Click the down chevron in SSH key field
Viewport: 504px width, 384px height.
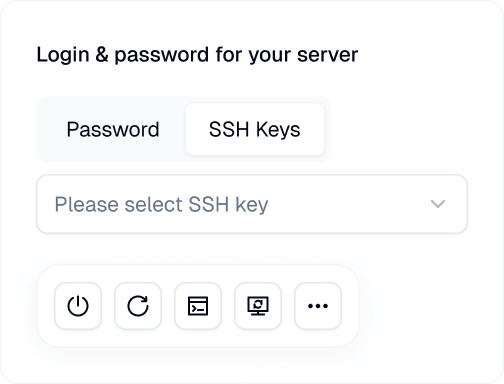[438, 204]
